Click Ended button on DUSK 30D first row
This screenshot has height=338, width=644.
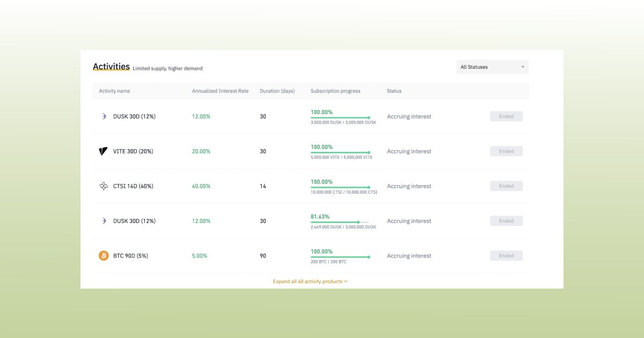pos(506,116)
